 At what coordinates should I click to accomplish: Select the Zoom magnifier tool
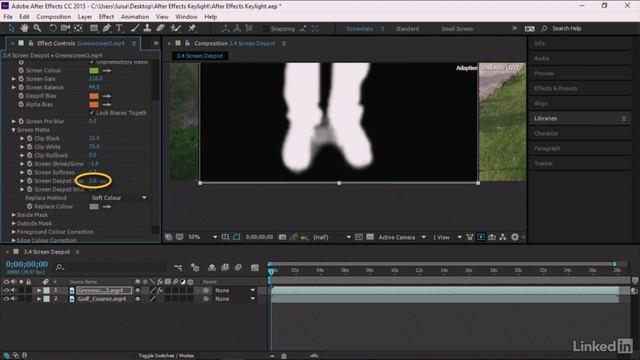click(37, 28)
